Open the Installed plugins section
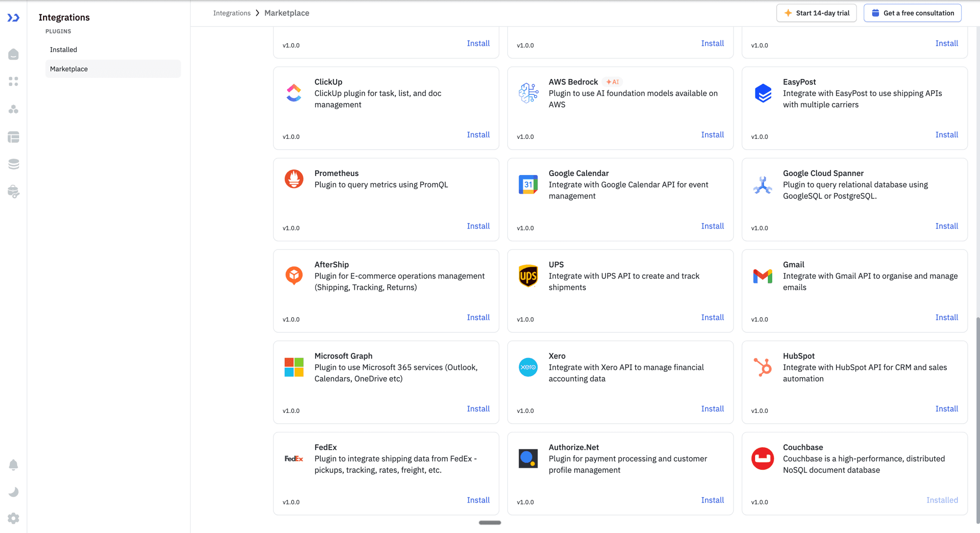Image resolution: width=980 pixels, height=533 pixels. 64,50
